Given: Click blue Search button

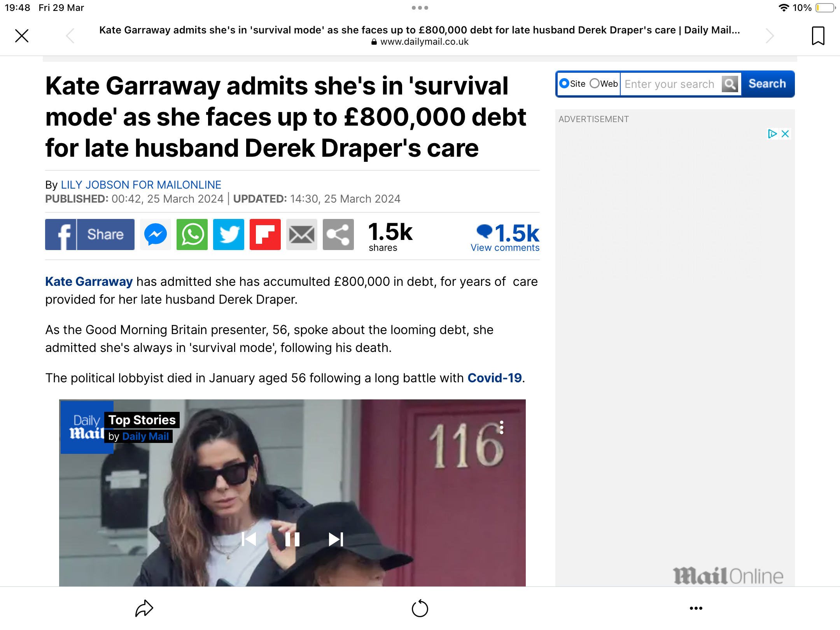Looking at the screenshot, I should click(767, 84).
